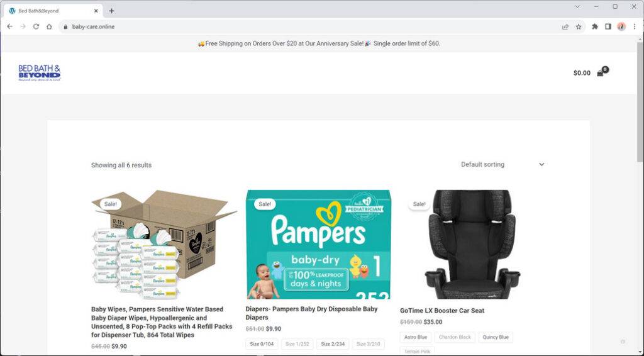
Task: Choose Astro Blue car seat color
Action: [416, 338]
